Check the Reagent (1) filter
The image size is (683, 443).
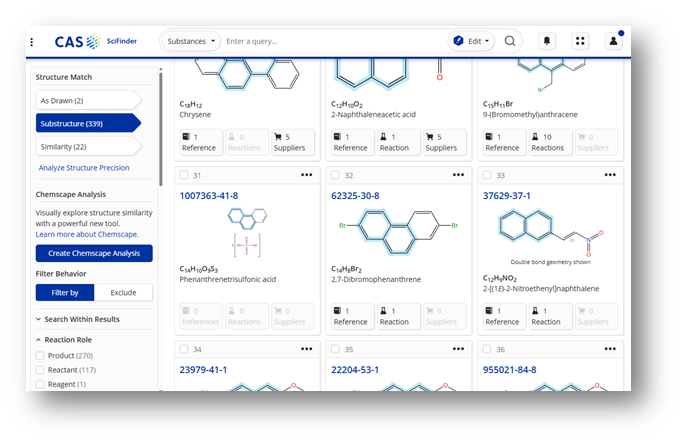(x=40, y=384)
